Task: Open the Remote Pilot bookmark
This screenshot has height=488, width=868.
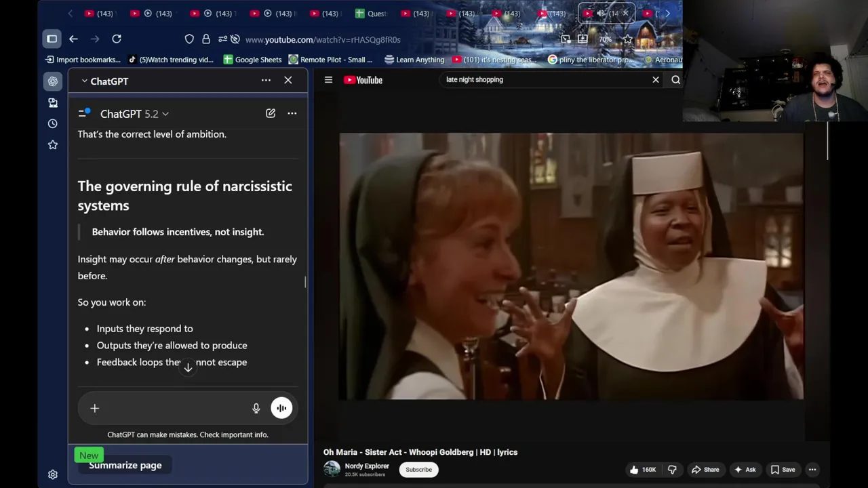Action: 331,60
